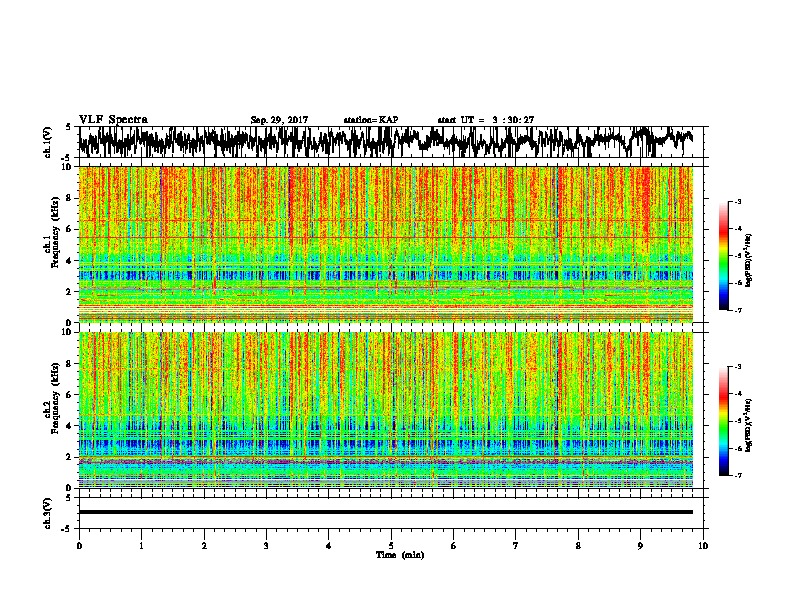Screen dimensions: 792x612
Task: Click the log(PSD) label beside ch.2 color bar
Action: coord(749,425)
